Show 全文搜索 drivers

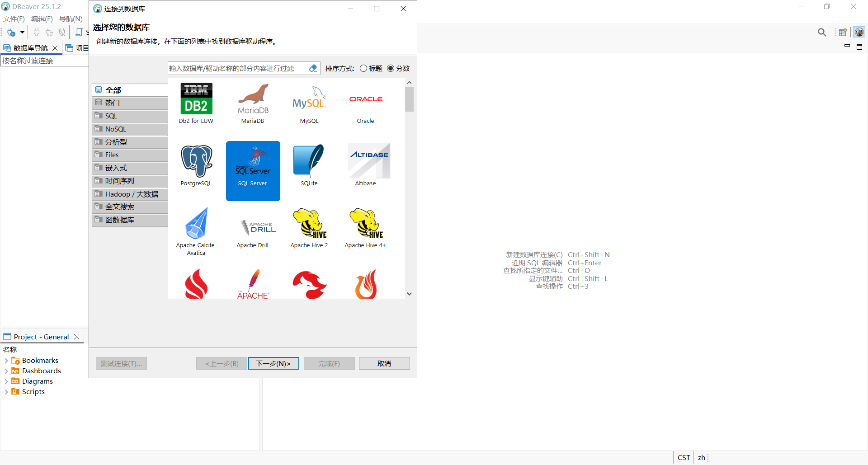pyautogui.click(x=130, y=207)
